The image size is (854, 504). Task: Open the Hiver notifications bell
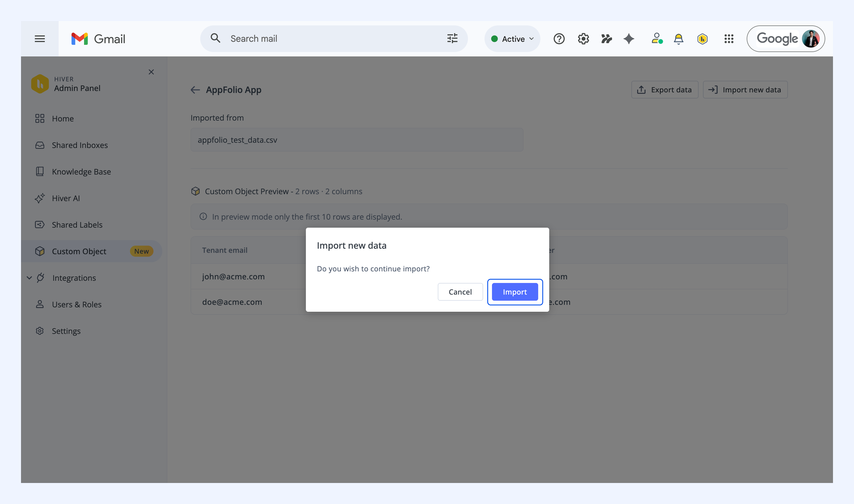point(678,39)
